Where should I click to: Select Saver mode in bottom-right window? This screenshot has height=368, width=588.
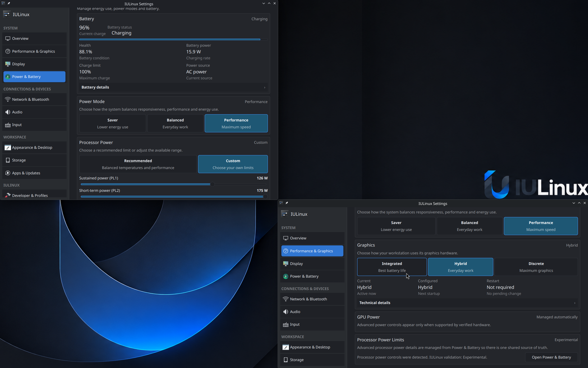coord(396,226)
